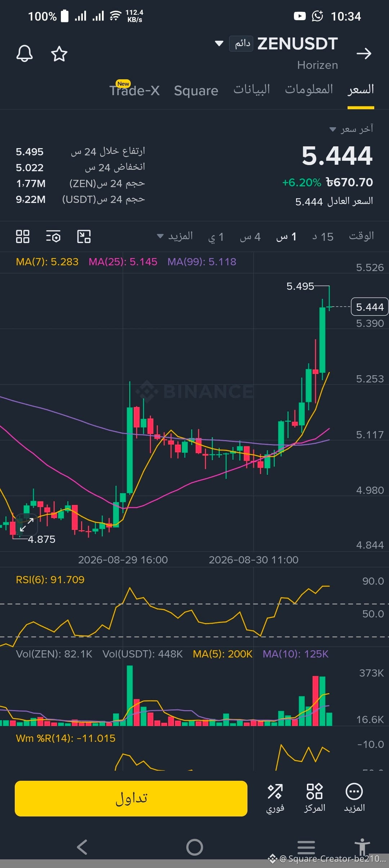The height and width of the screenshot is (868, 389).
Task: Open the chart grid layout icon
Action: click(x=23, y=236)
